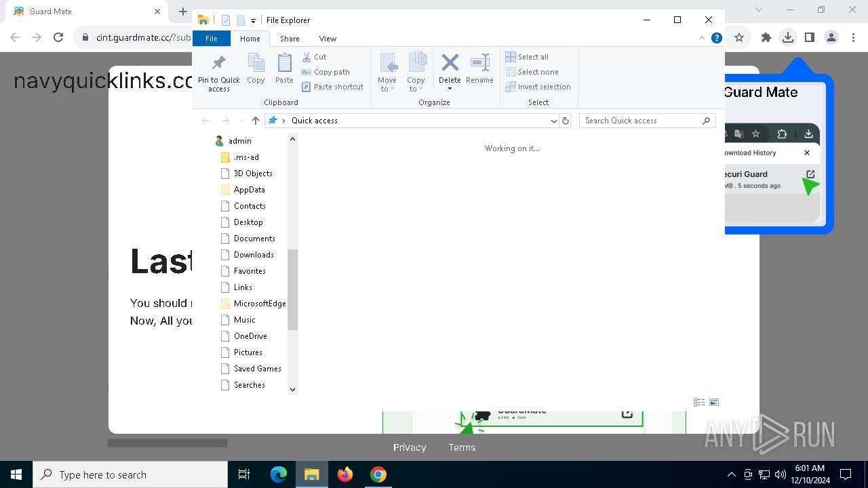
Task: Open File Explorer Help icon
Action: (716, 38)
